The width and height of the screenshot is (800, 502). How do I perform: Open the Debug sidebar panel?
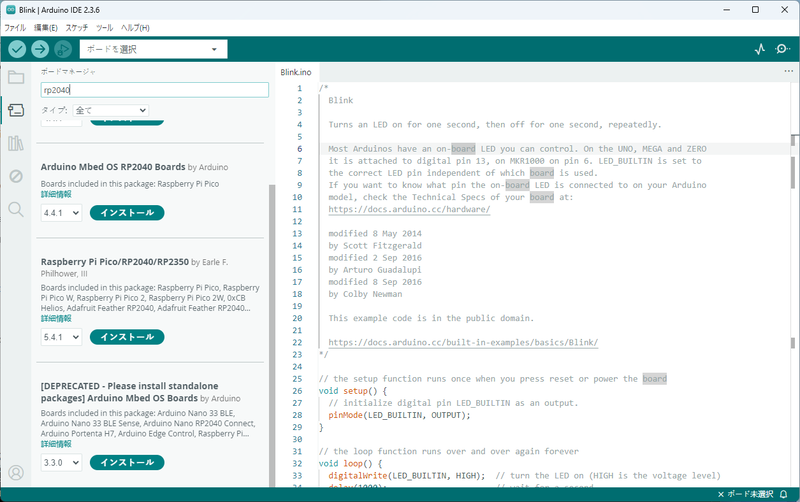click(16, 176)
